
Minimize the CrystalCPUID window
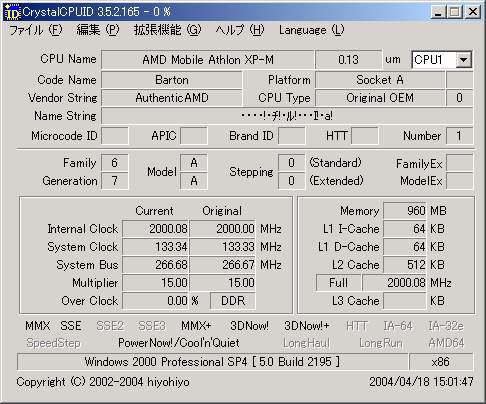pyautogui.click(x=438, y=12)
